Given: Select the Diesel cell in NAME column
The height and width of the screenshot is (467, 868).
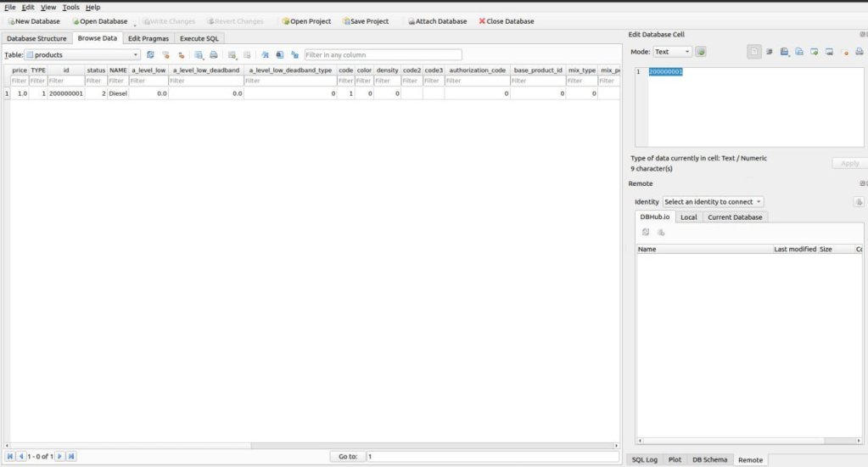Looking at the screenshot, I should click(x=118, y=93).
